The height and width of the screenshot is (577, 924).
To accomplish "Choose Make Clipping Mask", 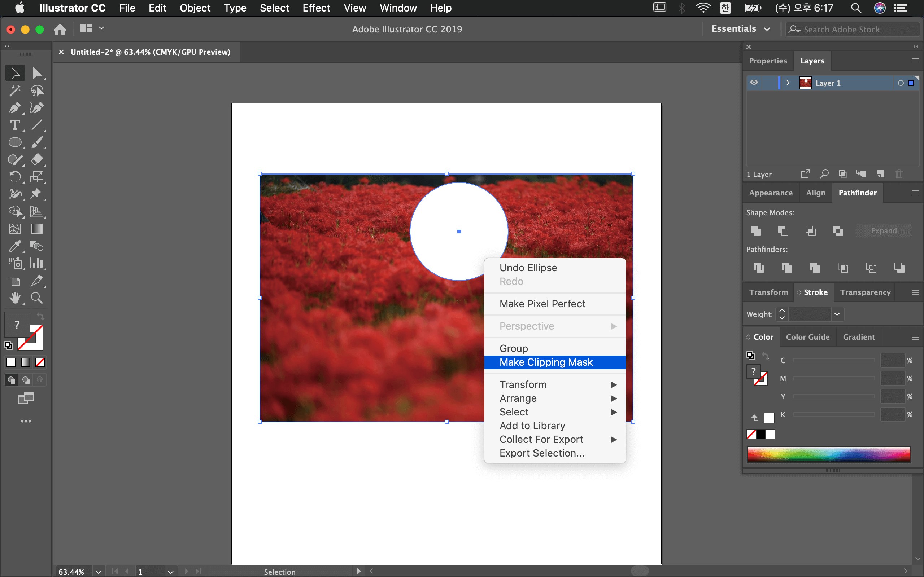I will [x=546, y=362].
